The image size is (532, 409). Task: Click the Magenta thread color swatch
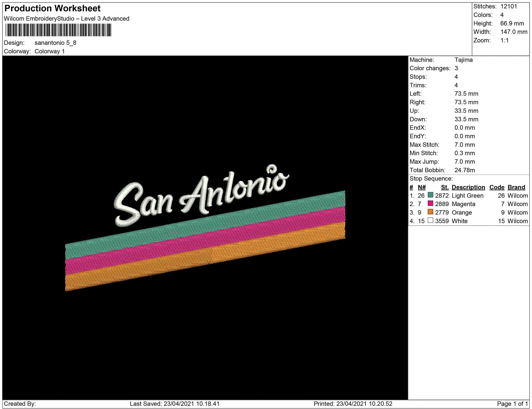click(430, 204)
